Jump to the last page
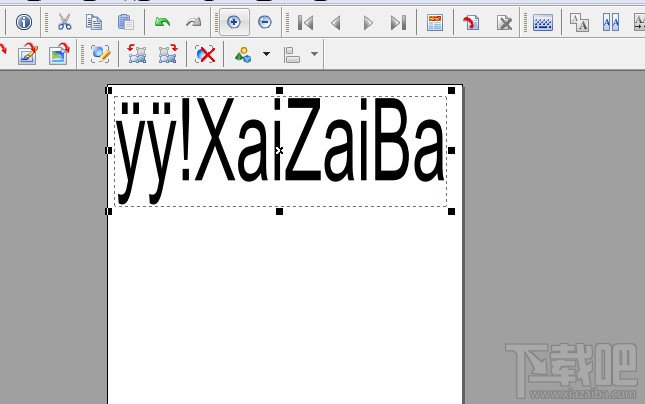This screenshot has width=645, height=404. pos(398,23)
